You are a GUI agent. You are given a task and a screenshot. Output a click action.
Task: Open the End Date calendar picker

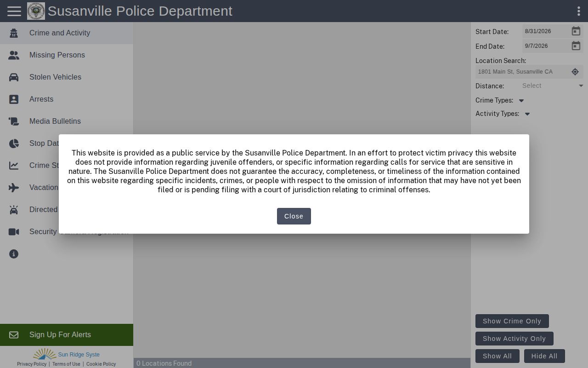(576, 46)
